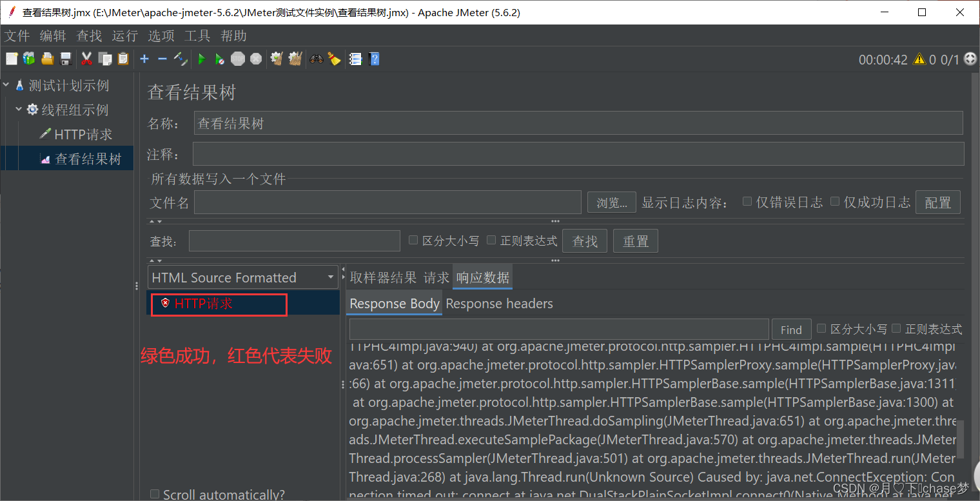Click into the 查找 search text field
Viewport: 980px width, 501px height.
(x=295, y=241)
